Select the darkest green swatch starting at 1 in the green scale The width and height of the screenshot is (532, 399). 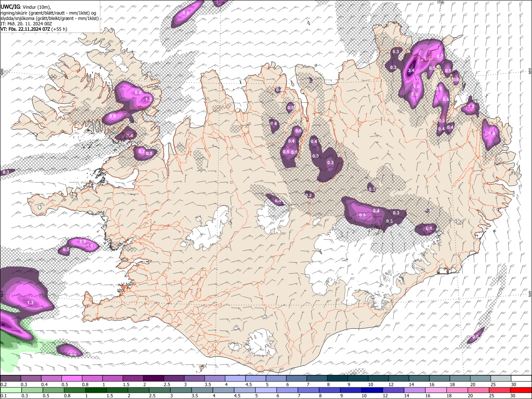(95, 390)
